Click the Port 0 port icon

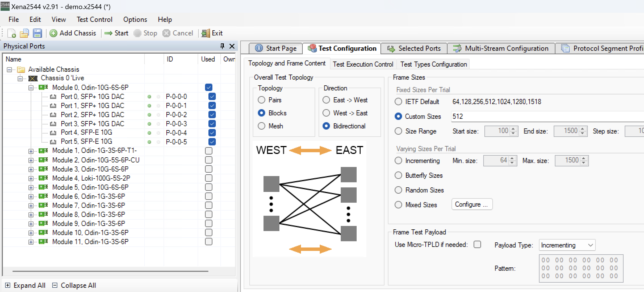pos(53,97)
